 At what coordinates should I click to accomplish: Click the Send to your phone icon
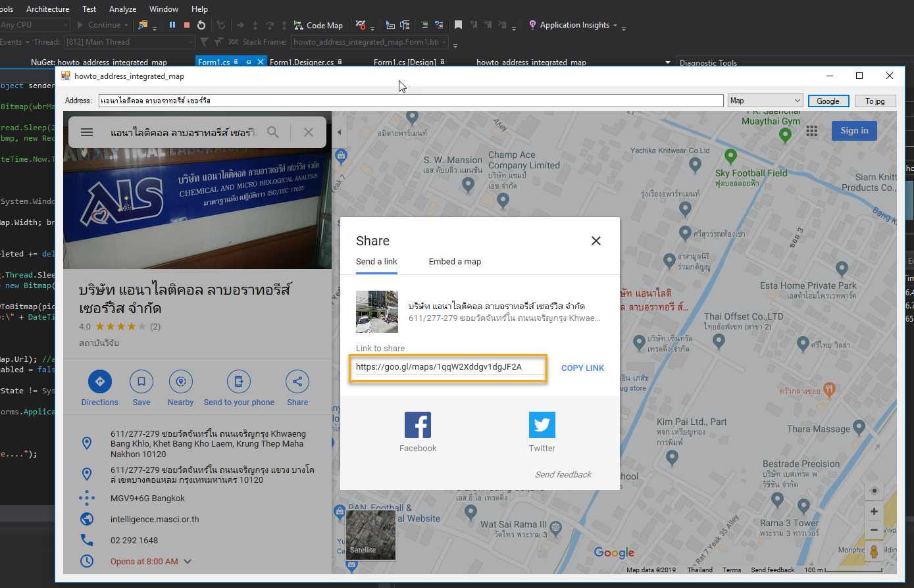[x=239, y=381]
